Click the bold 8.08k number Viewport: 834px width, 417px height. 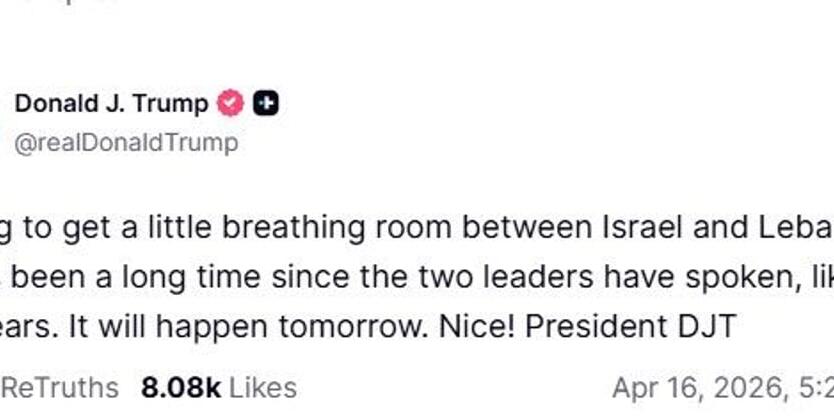(x=180, y=387)
